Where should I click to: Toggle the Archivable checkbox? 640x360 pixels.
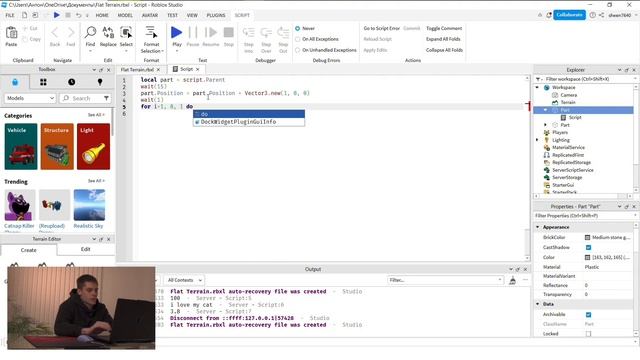pyautogui.click(x=588, y=315)
